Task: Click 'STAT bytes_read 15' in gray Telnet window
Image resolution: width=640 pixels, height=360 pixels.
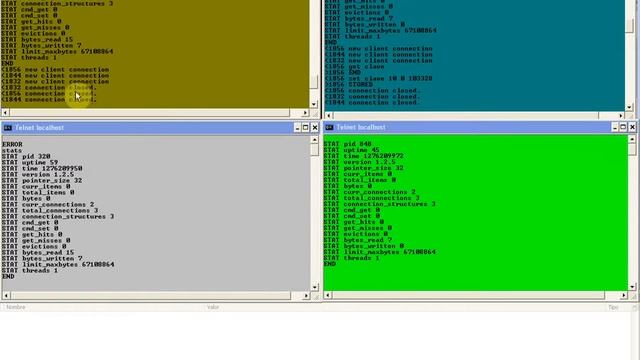Action: tap(38, 253)
